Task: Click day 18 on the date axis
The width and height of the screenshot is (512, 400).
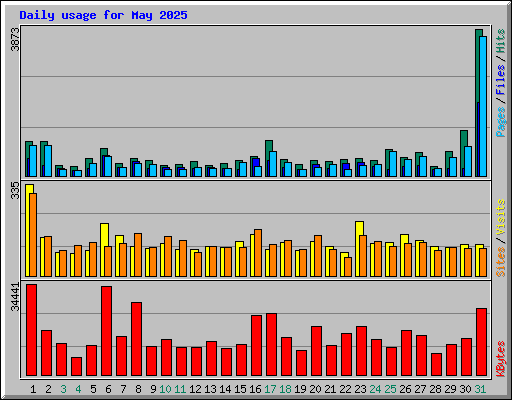Action: tap(285, 389)
